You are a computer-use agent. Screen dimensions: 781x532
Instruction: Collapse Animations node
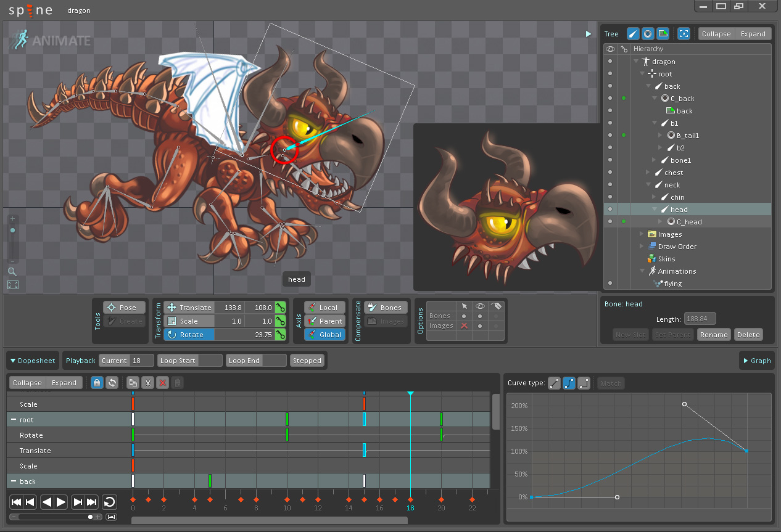(x=642, y=271)
